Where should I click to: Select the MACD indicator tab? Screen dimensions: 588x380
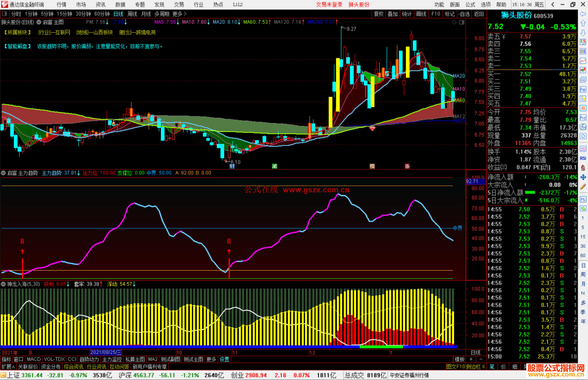point(34,359)
